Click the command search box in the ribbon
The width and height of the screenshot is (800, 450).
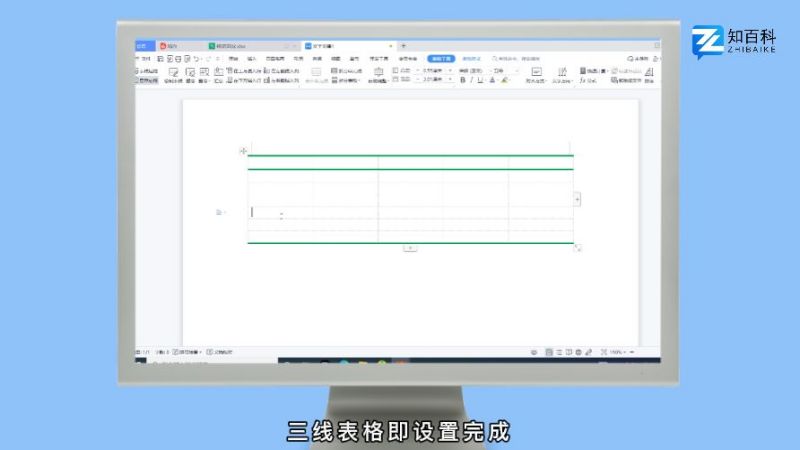(x=515, y=59)
